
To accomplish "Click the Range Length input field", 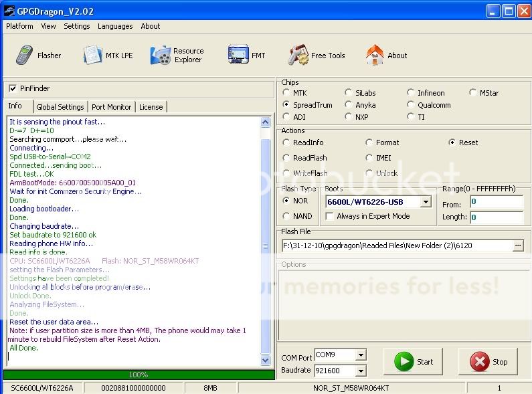I will [x=497, y=217].
